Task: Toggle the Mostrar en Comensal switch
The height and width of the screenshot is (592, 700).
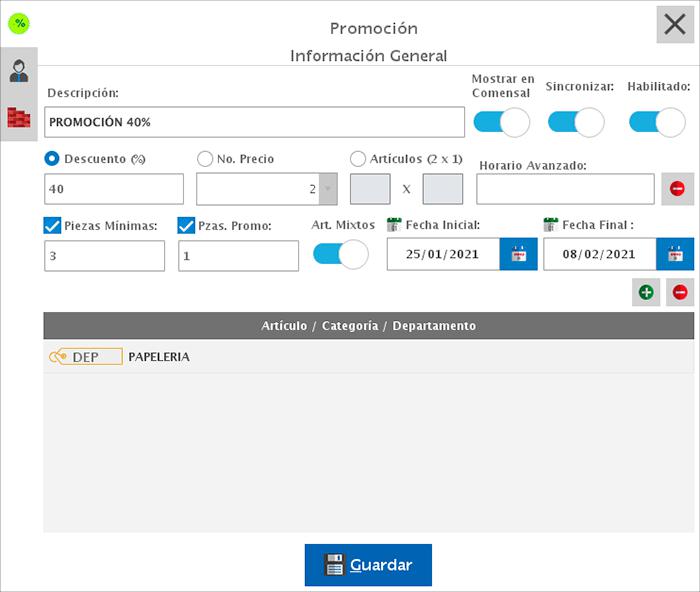Action: click(501, 122)
